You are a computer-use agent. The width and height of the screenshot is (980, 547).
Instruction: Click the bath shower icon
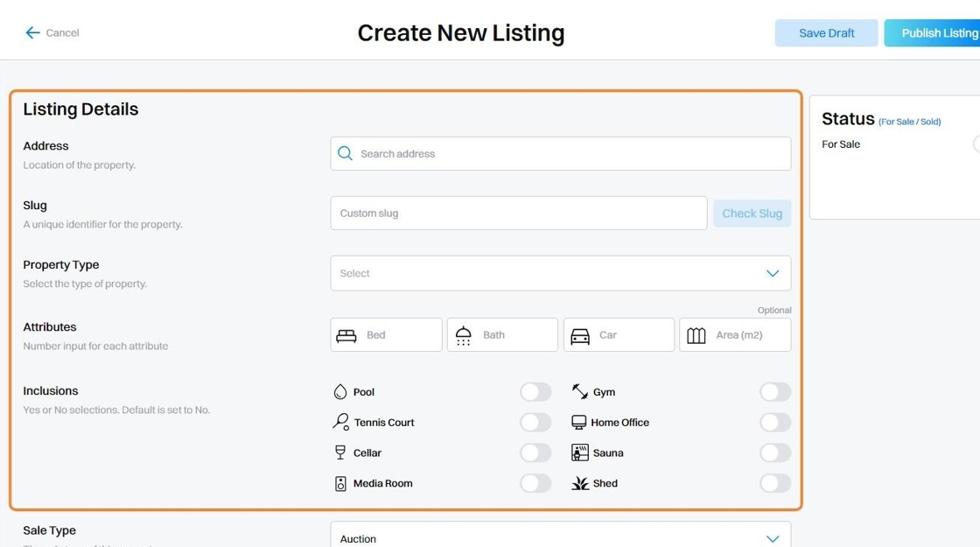(x=464, y=335)
